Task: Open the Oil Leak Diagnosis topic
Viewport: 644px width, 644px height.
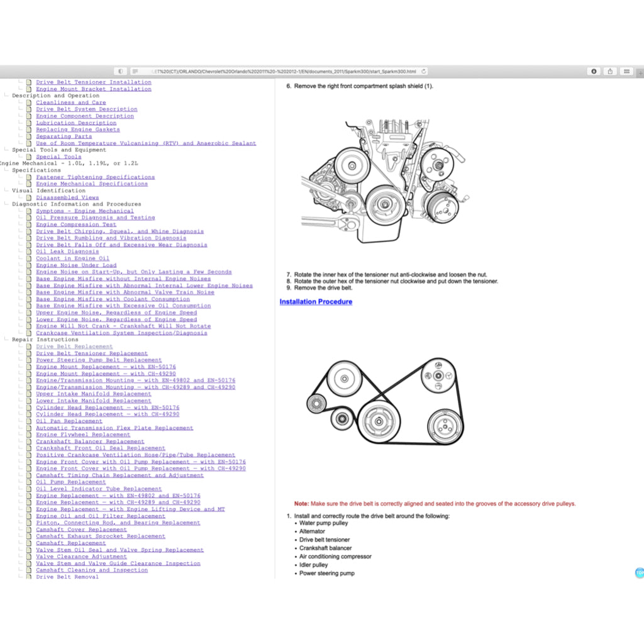Action: coord(67,252)
